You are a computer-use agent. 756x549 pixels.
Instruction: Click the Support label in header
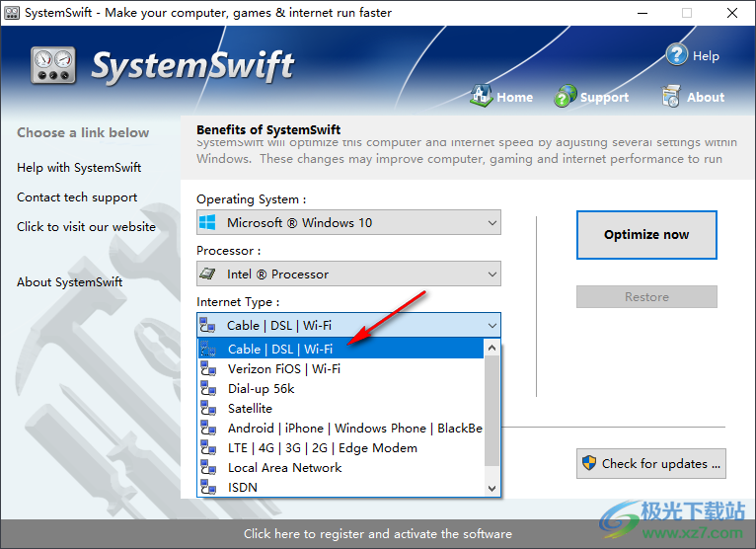[x=605, y=97]
